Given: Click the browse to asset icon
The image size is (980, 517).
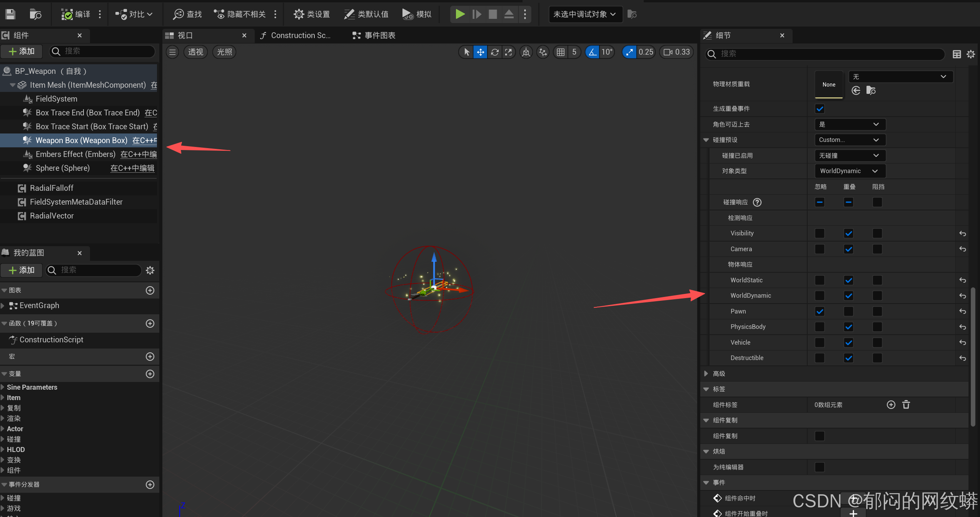Looking at the screenshot, I should click(x=35, y=14).
